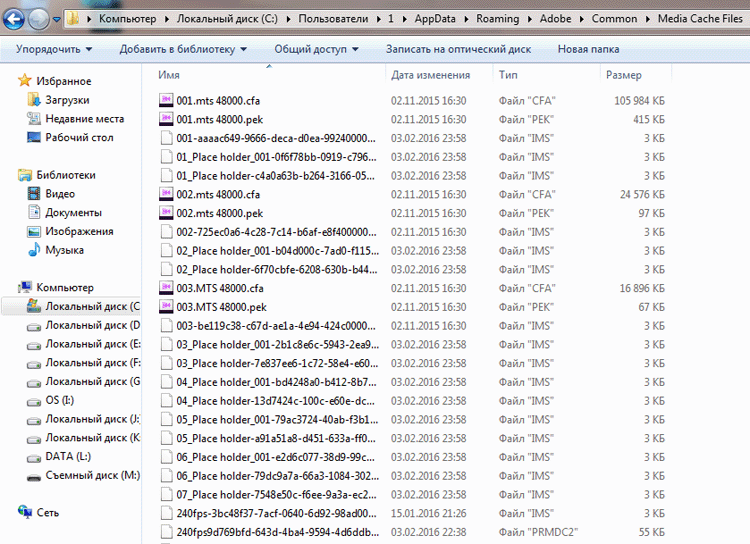This screenshot has height=544, width=750.
Task: Select Roaming in the breadcrumb path
Action: (497, 19)
